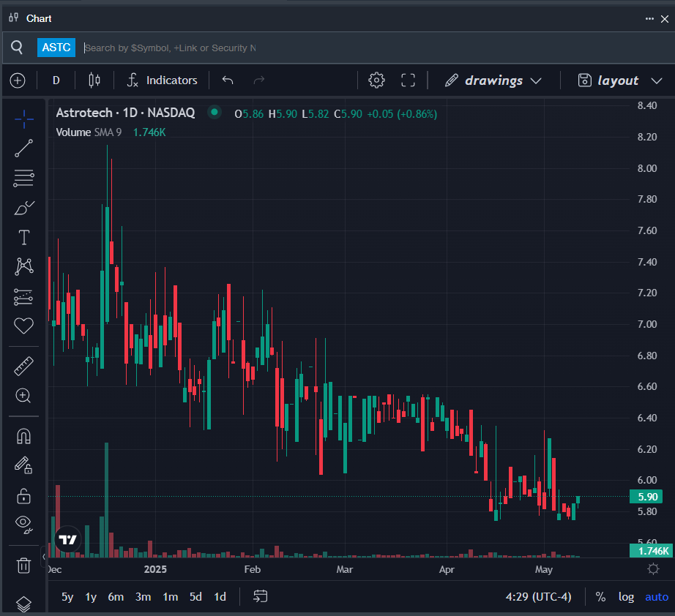Click the trash remove drawings icon

pos(23,566)
